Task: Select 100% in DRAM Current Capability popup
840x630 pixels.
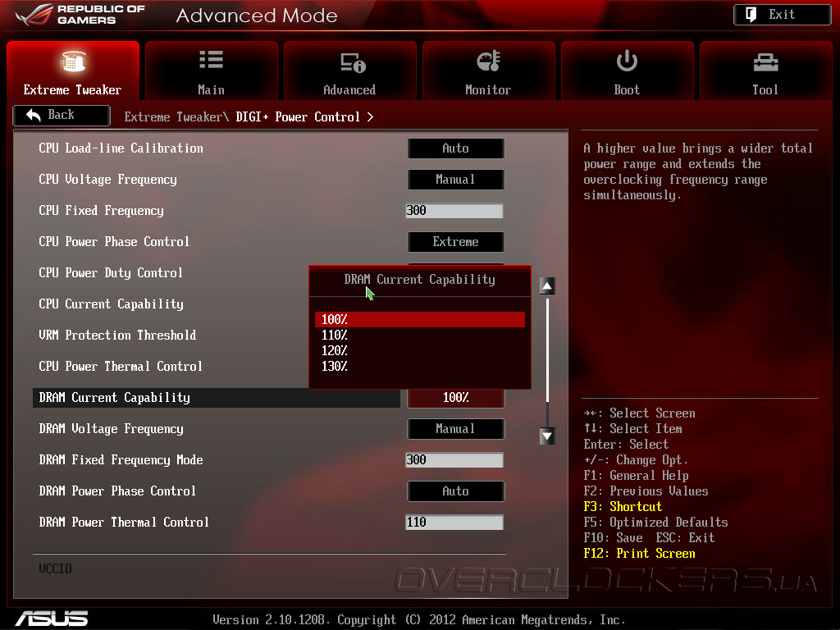Action: click(x=420, y=319)
